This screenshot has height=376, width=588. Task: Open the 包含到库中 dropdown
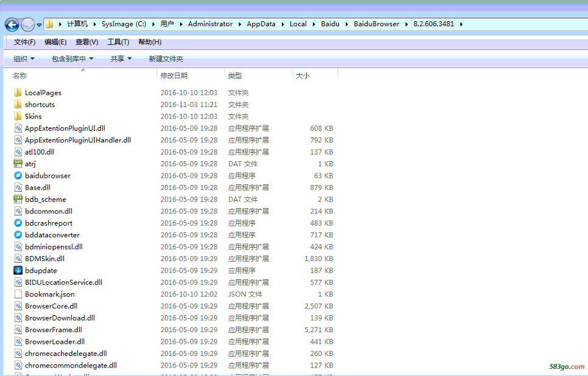click(x=72, y=59)
